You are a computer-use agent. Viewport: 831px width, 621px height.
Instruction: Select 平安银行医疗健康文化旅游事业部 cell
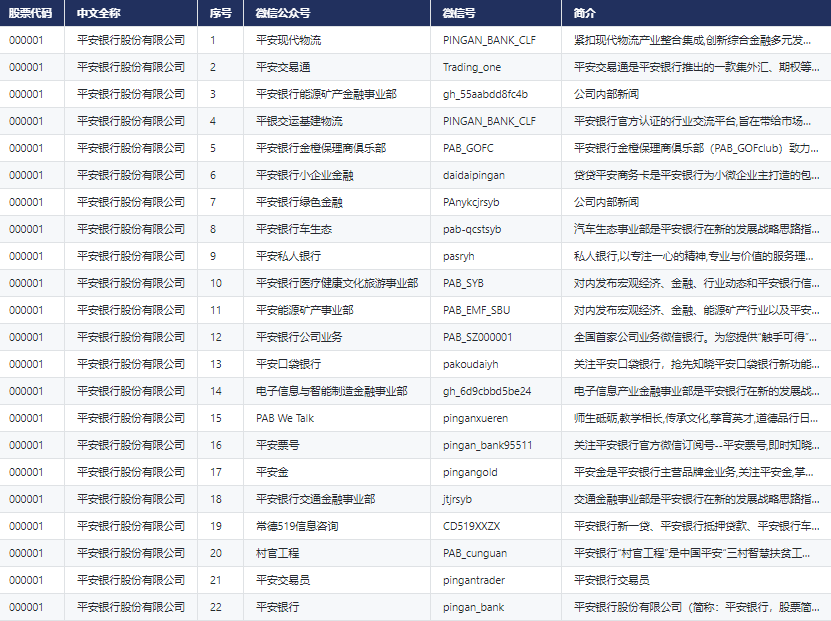tap(337, 283)
